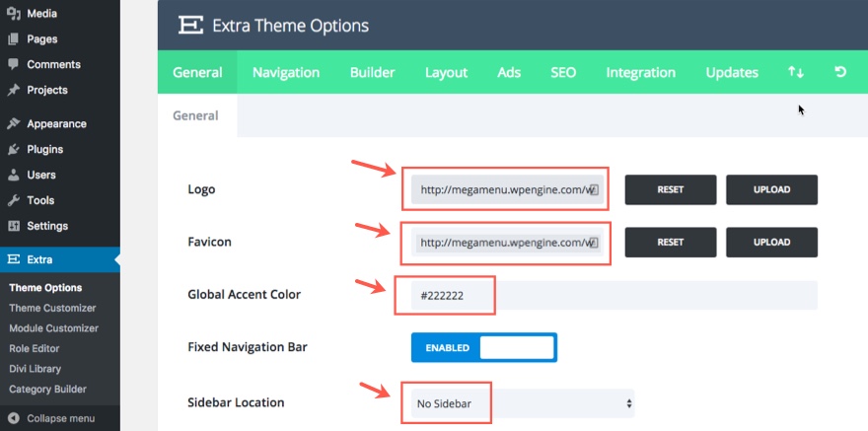Image resolution: width=868 pixels, height=431 pixels.
Task: Click Reset button for the Logo
Action: point(671,189)
